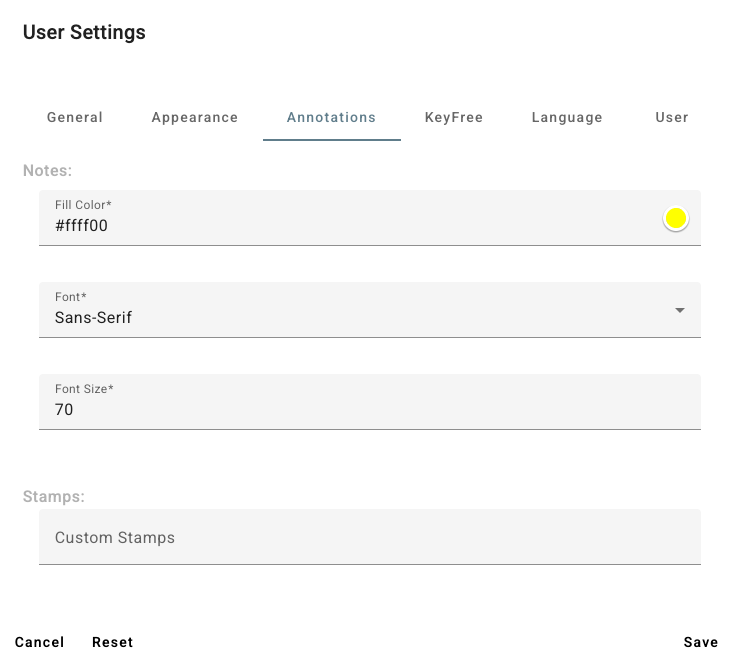The height and width of the screenshot is (666, 737).
Task: Click the Custom Stamps input field
Action: point(369,538)
